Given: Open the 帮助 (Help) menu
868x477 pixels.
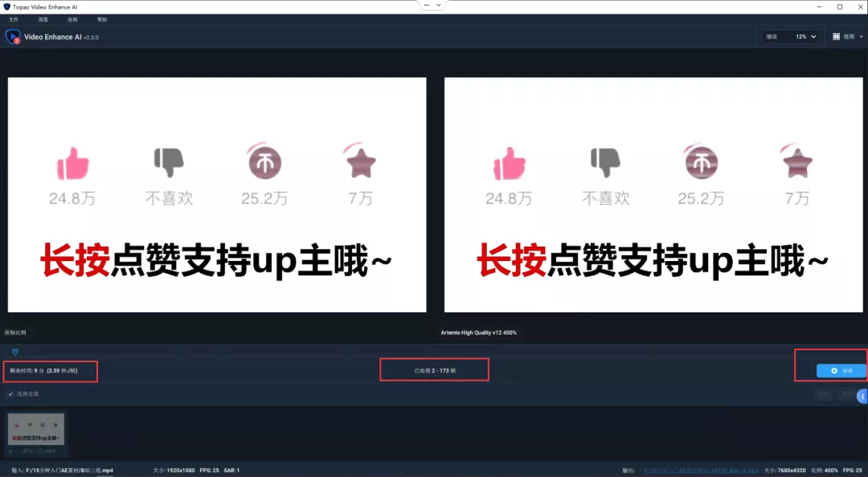Looking at the screenshot, I should [102, 19].
